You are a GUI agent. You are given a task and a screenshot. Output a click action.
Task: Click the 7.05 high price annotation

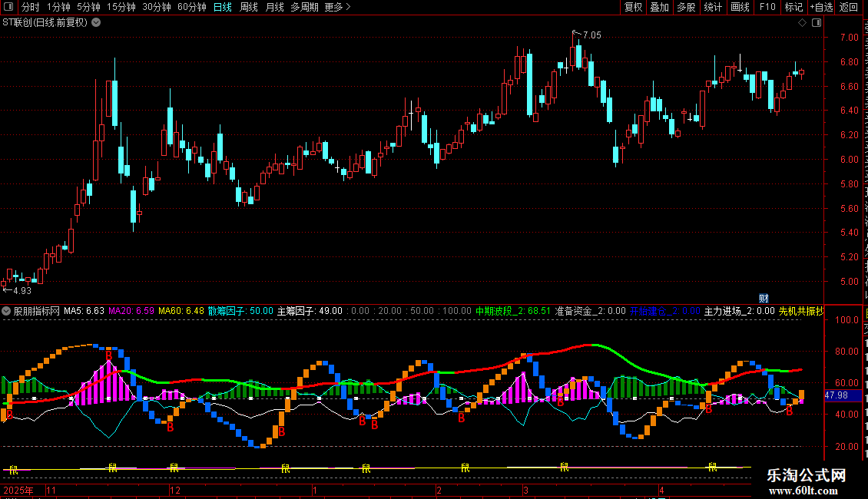point(591,35)
